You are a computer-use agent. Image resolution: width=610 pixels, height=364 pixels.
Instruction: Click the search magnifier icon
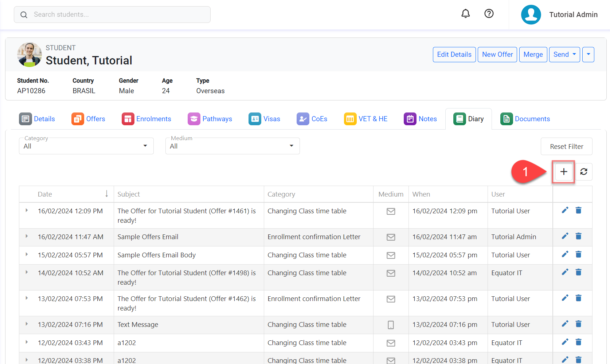[x=24, y=15]
